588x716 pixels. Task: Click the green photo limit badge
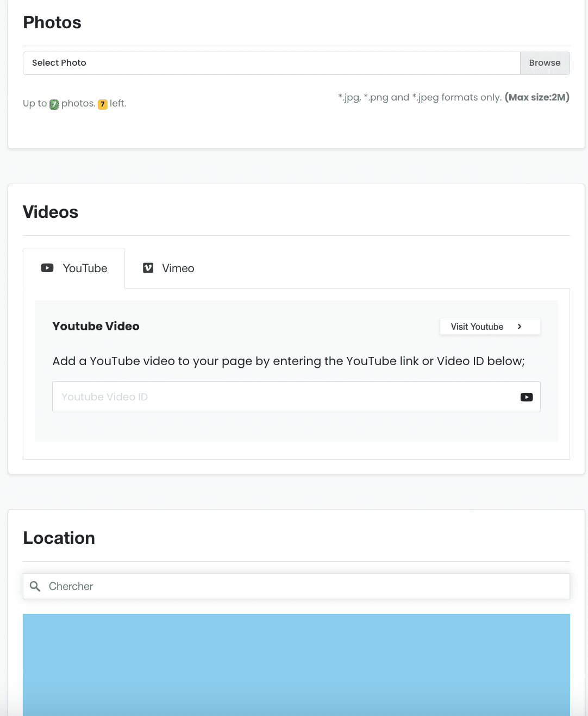click(x=54, y=104)
